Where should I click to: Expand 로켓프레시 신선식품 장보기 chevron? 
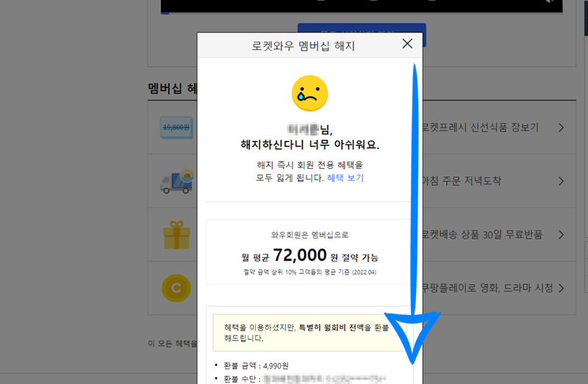click(x=561, y=128)
